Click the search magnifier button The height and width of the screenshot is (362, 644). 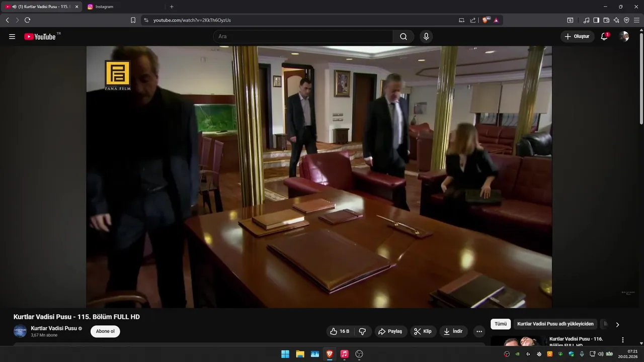coord(404,37)
